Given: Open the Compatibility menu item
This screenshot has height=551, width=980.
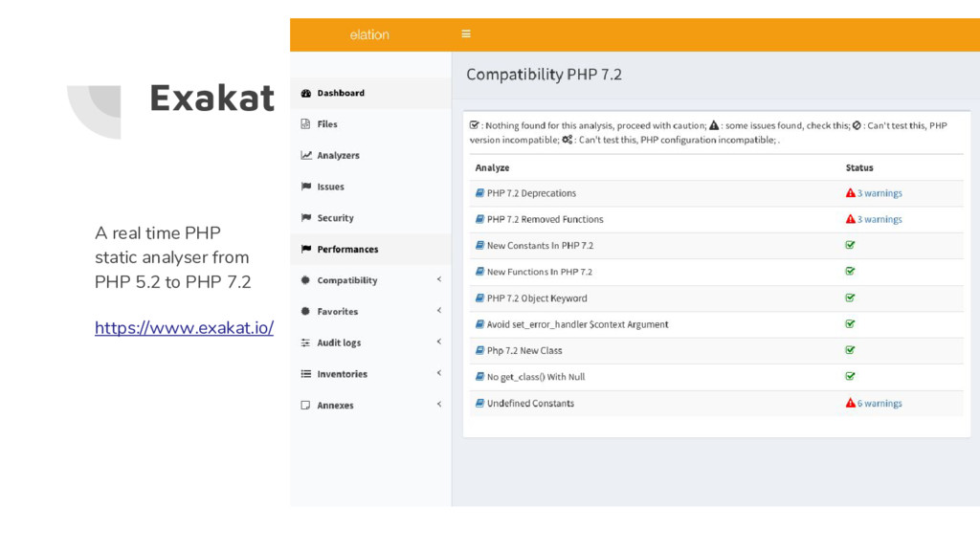Looking at the screenshot, I should [370, 280].
